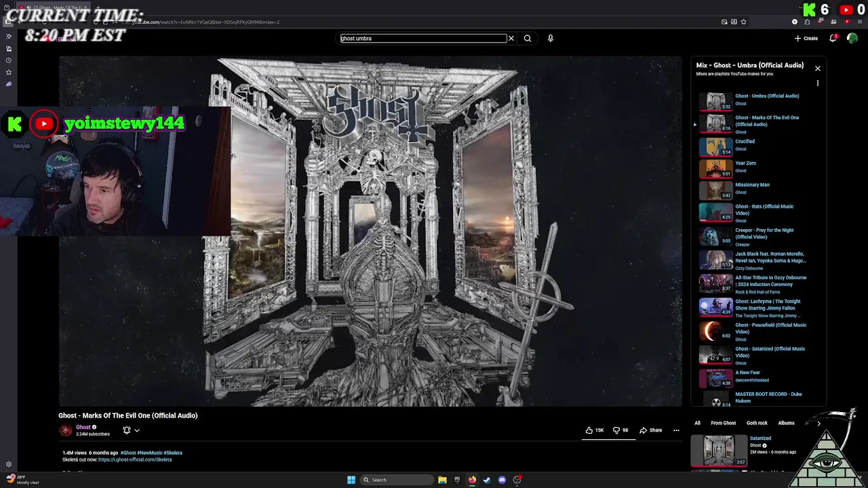The height and width of the screenshot is (488, 868).
Task: Open Firefox from the taskbar
Action: coord(472,480)
